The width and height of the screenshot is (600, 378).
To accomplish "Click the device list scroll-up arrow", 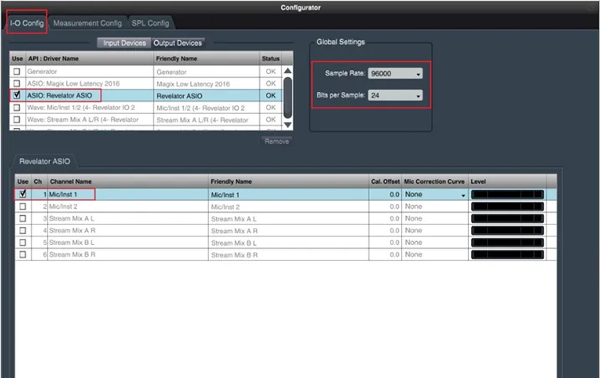I will [287, 71].
